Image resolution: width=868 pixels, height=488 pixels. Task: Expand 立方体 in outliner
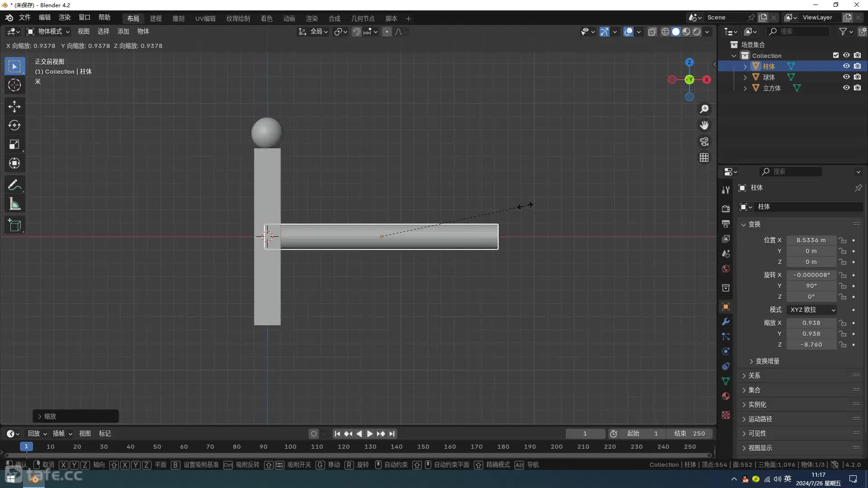pos(745,88)
